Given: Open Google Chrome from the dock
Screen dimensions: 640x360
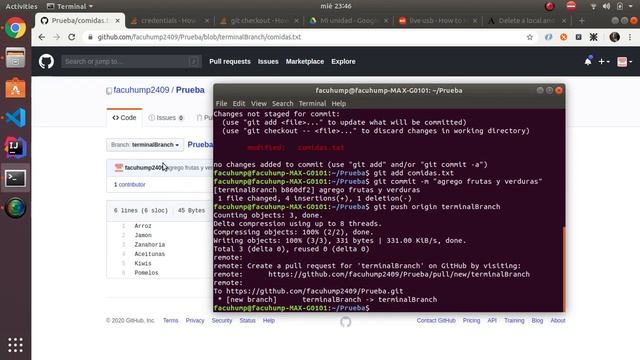Looking at the screenshot, I should click(x=15, y=28).
